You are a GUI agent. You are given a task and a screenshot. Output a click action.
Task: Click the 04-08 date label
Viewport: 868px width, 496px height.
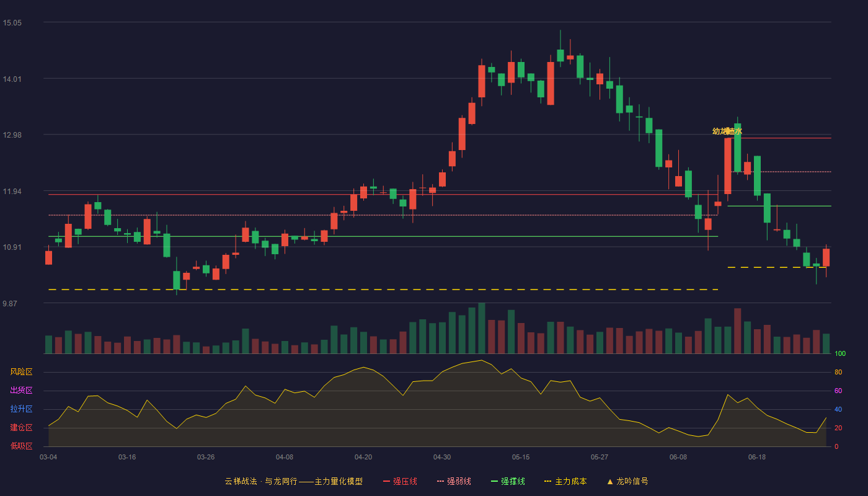coord(285,457)
